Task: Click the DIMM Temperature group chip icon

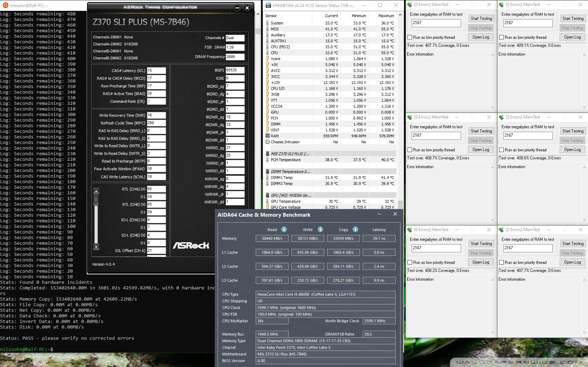Action: tap(268, 172)
